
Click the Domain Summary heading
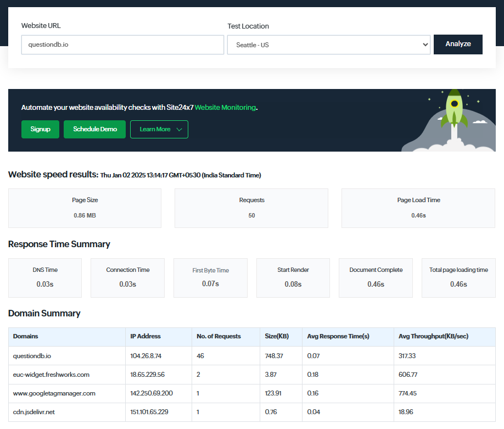point(44,313)
